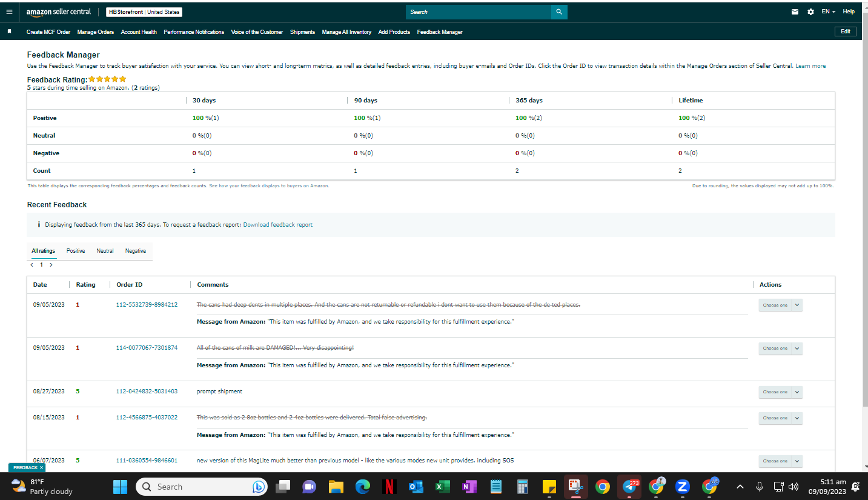Open the HB Storefront account switcher

[x=144, y=12]
